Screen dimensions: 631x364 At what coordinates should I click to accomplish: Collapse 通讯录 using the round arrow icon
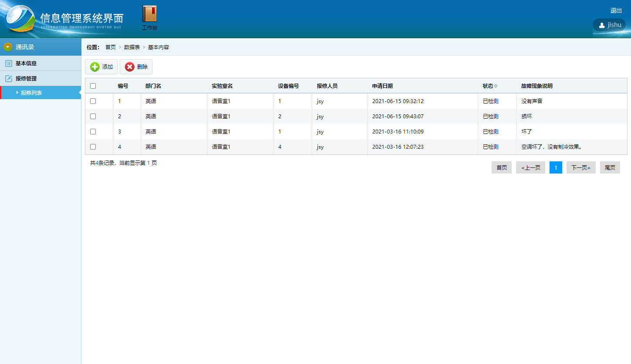8,47
